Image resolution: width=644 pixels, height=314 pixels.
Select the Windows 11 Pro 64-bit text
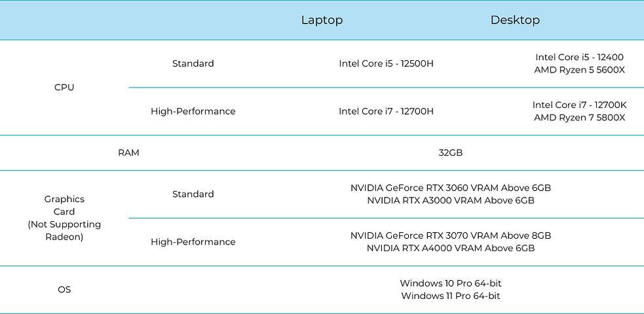[x=451, y=296]
